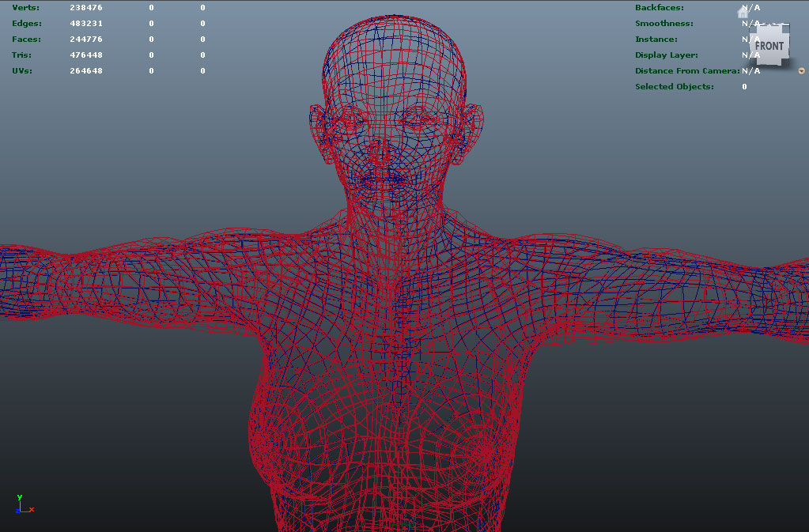Click the ViewCube's bottom-right corner
Image resolution: width=809 pixels, height=532 pixels.
785,63
